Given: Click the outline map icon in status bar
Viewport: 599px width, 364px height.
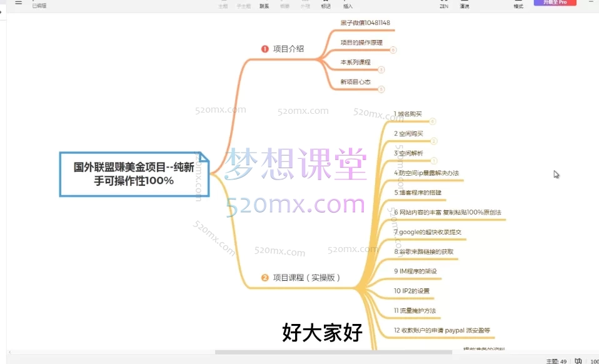Looking at the screenshot, I should [578, 361].
